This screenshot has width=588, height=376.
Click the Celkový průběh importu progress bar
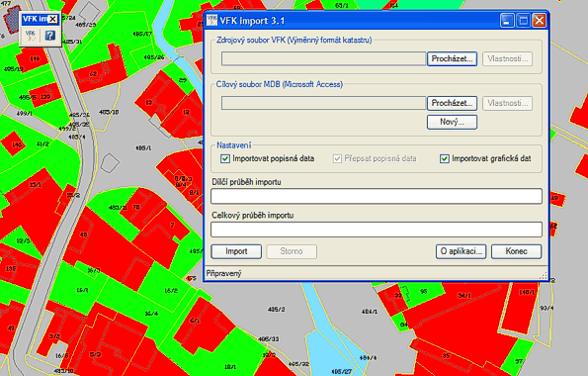click(377, 230)
